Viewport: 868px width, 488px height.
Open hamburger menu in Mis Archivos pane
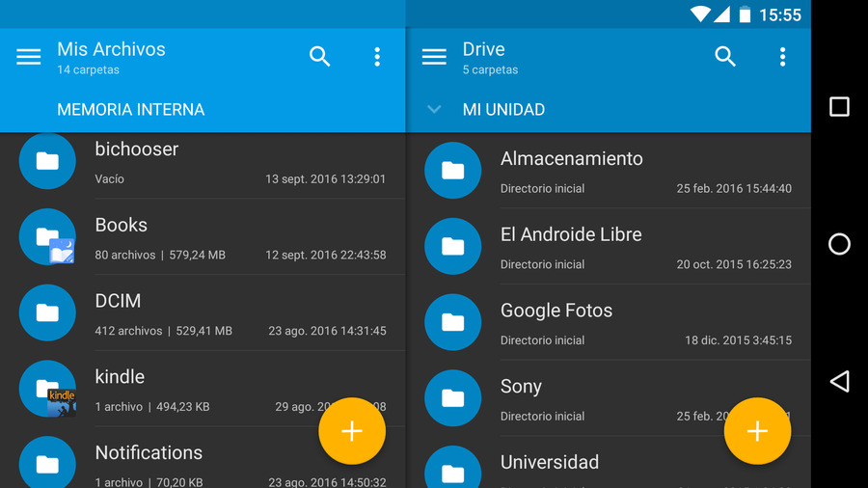point(29,57)
